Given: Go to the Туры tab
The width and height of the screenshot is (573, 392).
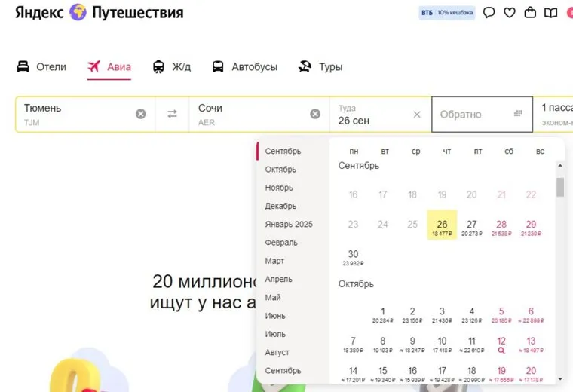Looking at the screenshot, I should tap(320, 67).
